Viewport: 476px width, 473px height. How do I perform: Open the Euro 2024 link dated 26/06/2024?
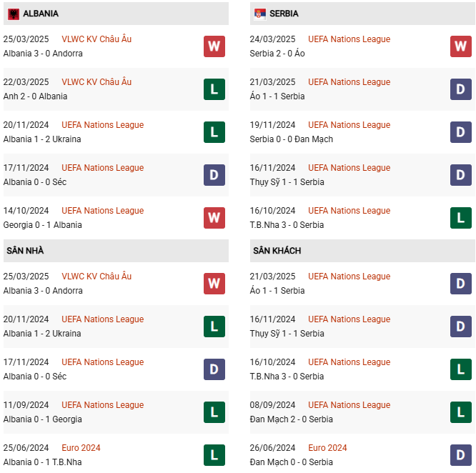click(x=327, y=448)
